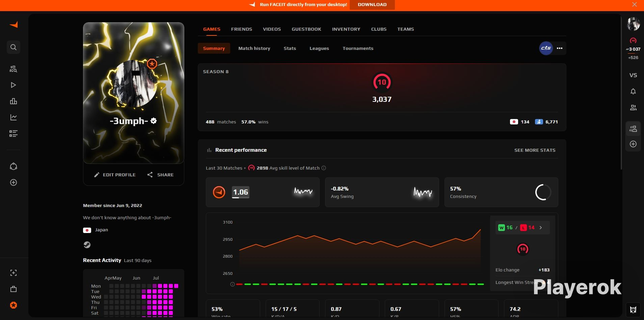Expand the win/loss chevron arrow
Screen dimensions: 644x320
(x=541, y=228)
